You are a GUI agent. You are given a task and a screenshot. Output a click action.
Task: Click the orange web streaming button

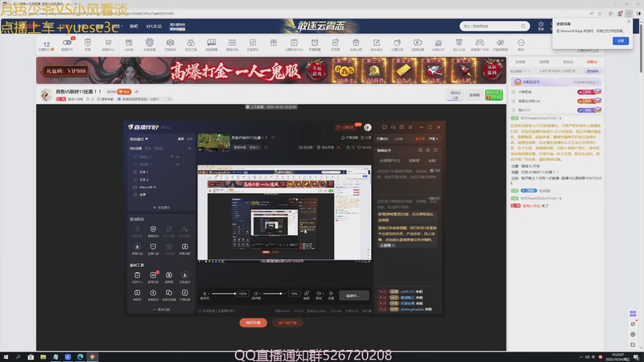pos(253,323)
